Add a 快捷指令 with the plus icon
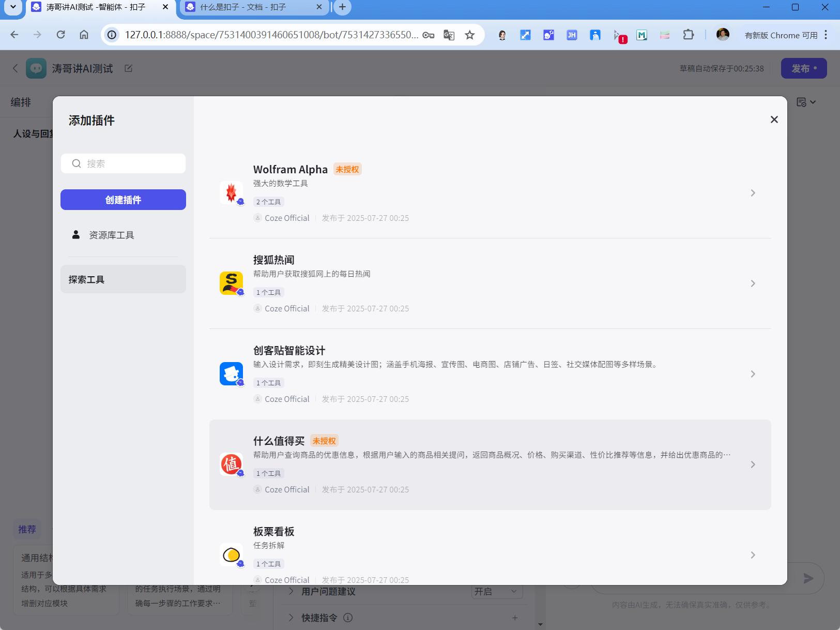This screenshot has width=840, height=630. coord(515,618)
